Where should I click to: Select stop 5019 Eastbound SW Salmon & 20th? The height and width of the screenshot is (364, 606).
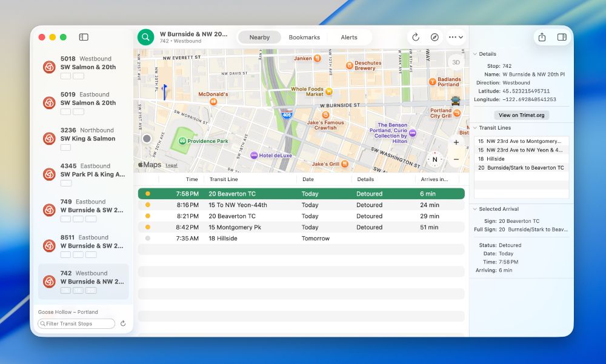click(x=84, y=103)
